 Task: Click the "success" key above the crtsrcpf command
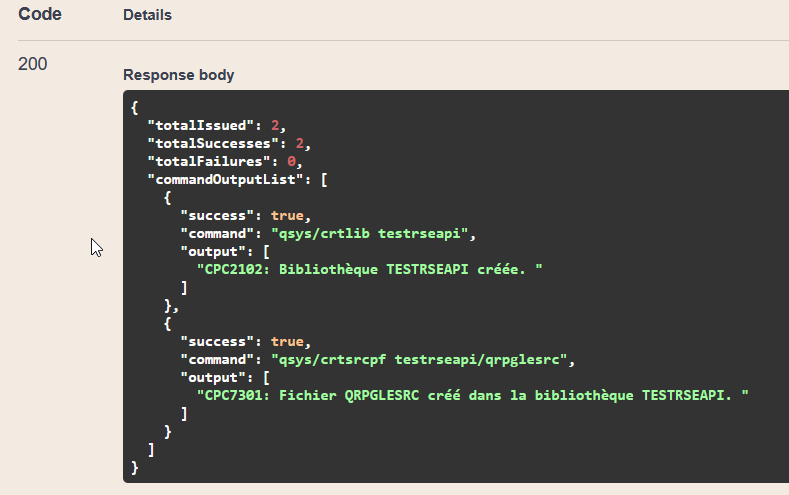point(217,341)
